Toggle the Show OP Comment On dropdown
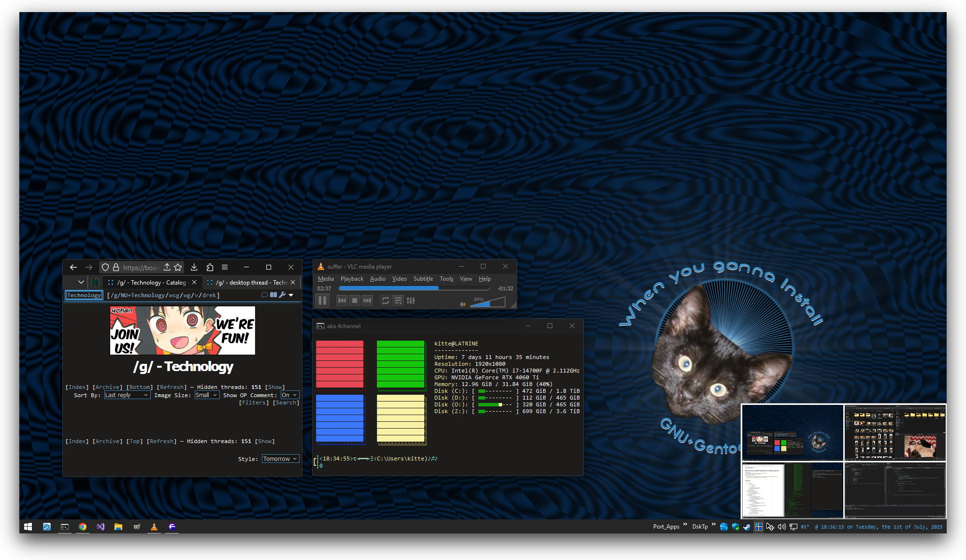The width and height of the screenshot is (966, 560). (x=290, y=395)
